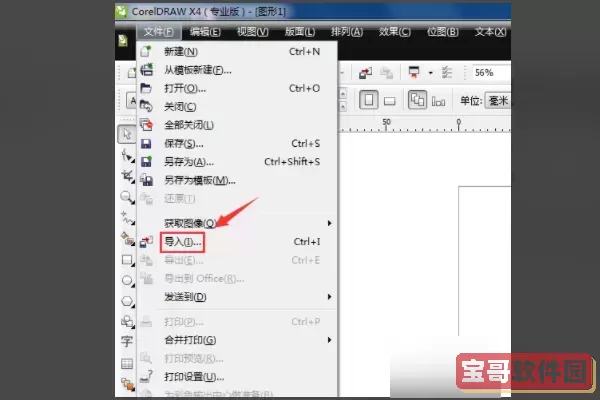Image resolution: width=600 pixels, height=400 pixels.
Task: Choose 另存为(A)... menu entry
Action: click(237, 162)
